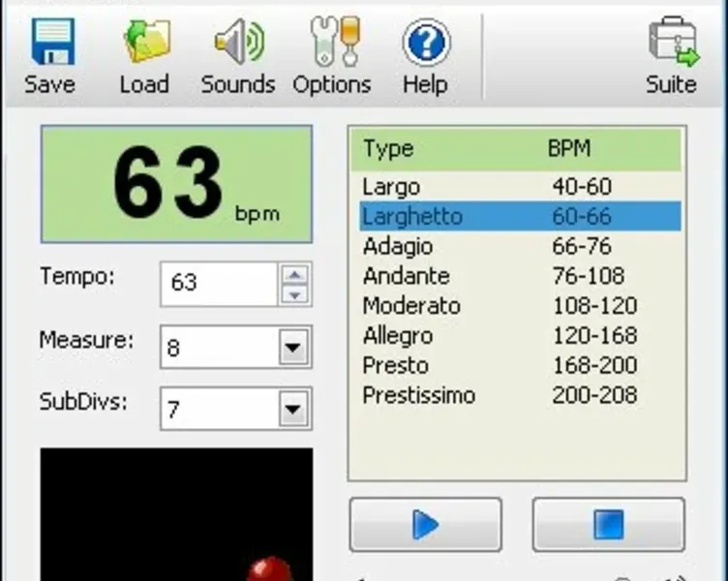This screenshot has height=581, width=728.
Task: Click the Type column header
Action: pos(388,149)
